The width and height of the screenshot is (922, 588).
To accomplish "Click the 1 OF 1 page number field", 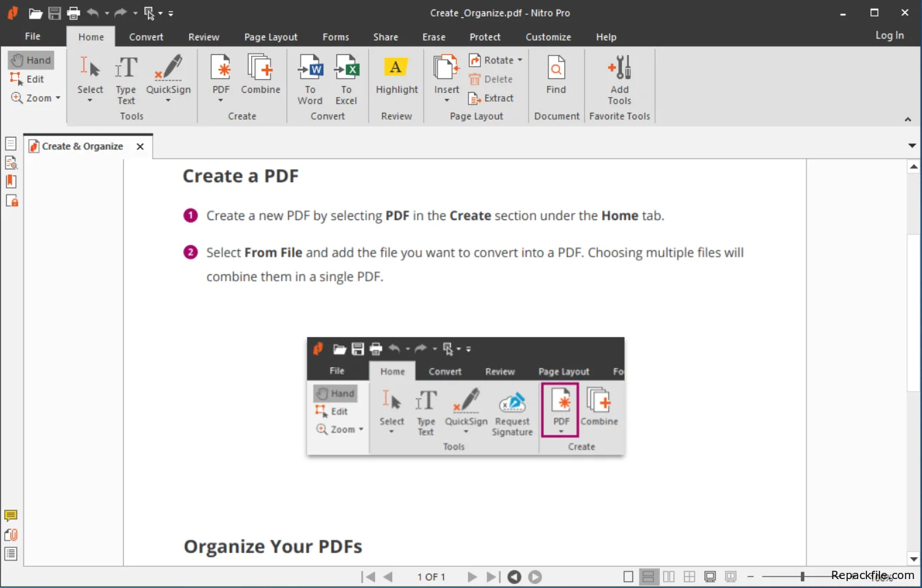I will click(x=431, y=577).
